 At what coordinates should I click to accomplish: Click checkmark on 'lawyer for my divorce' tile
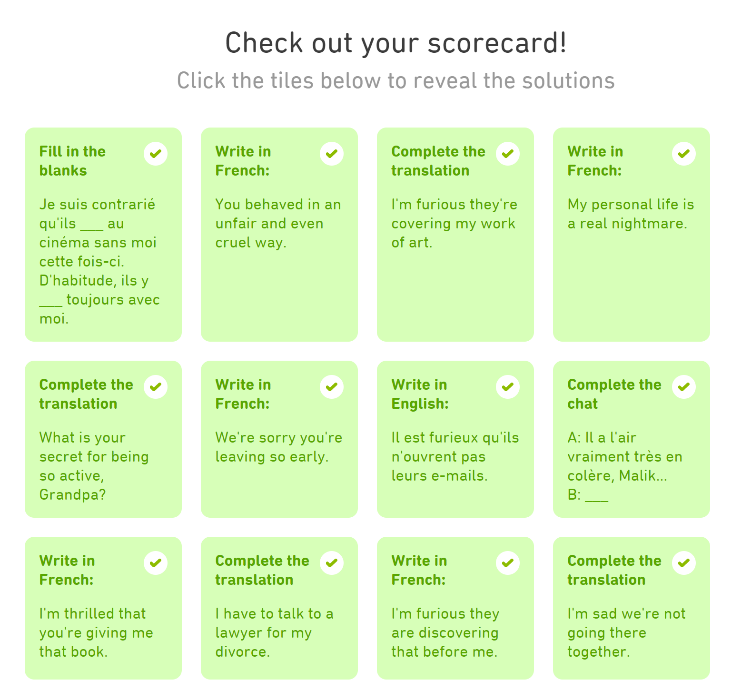332,563
